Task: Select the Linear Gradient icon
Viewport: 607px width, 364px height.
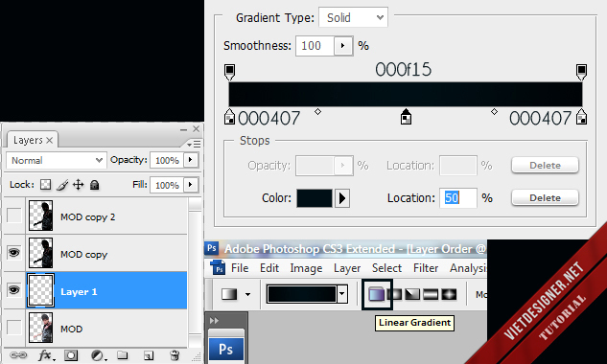Action: coord(377,294)
